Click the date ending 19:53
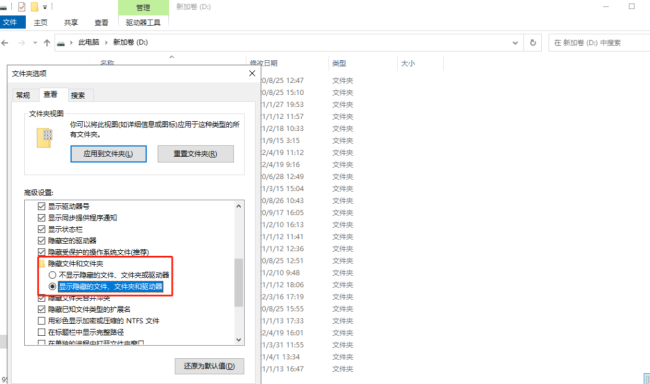Screen dimensions: 650x384 tap(283, 105)
